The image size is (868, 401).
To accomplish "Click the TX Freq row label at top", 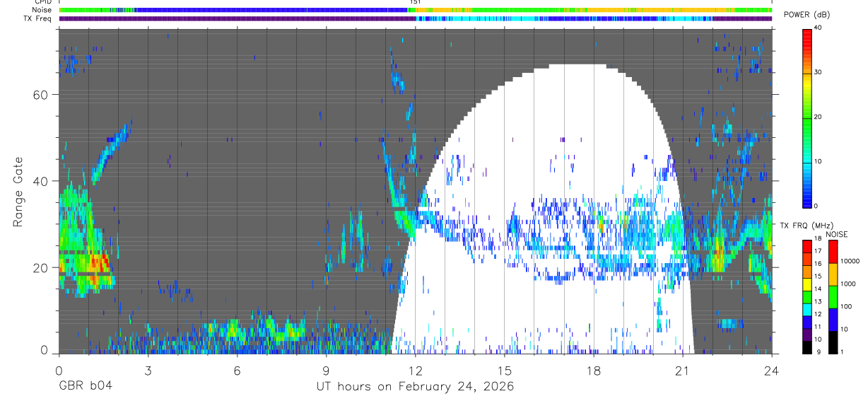I will point(37,18).
